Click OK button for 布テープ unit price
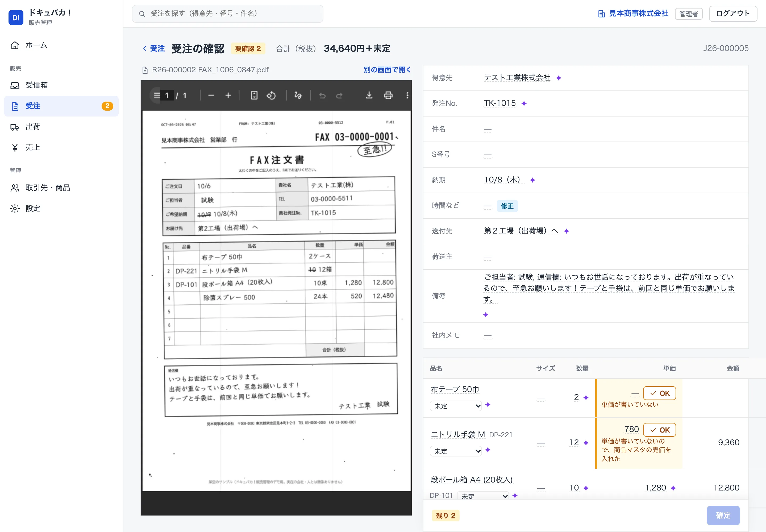Viewport: 766px width, 532px height. [x=659, y=393]
